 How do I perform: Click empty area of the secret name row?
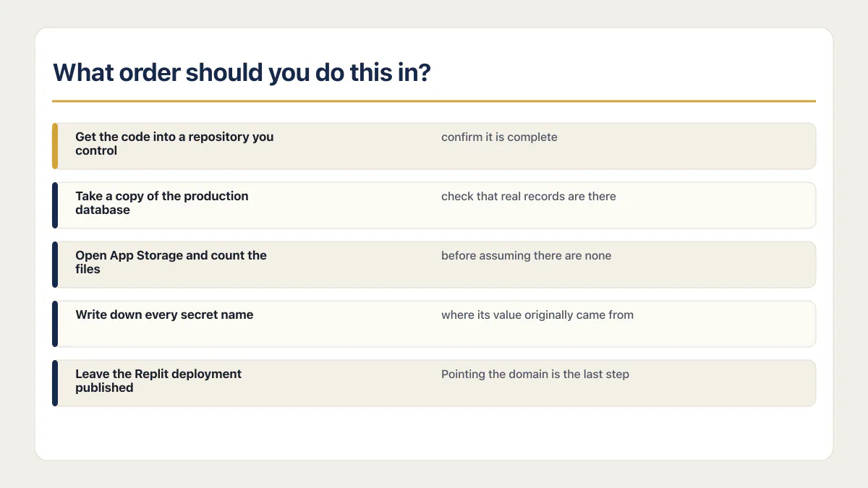(x=347, y=333)
